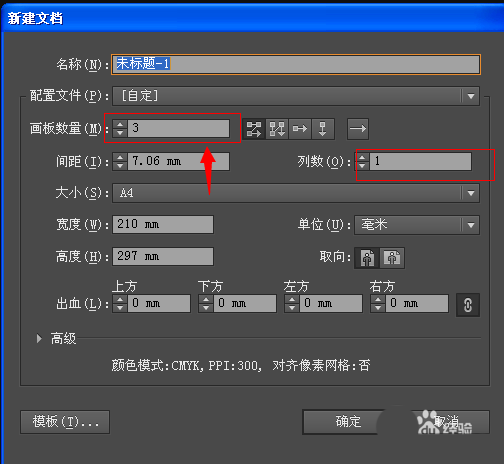Expand the 高级 advanced section

39,339
